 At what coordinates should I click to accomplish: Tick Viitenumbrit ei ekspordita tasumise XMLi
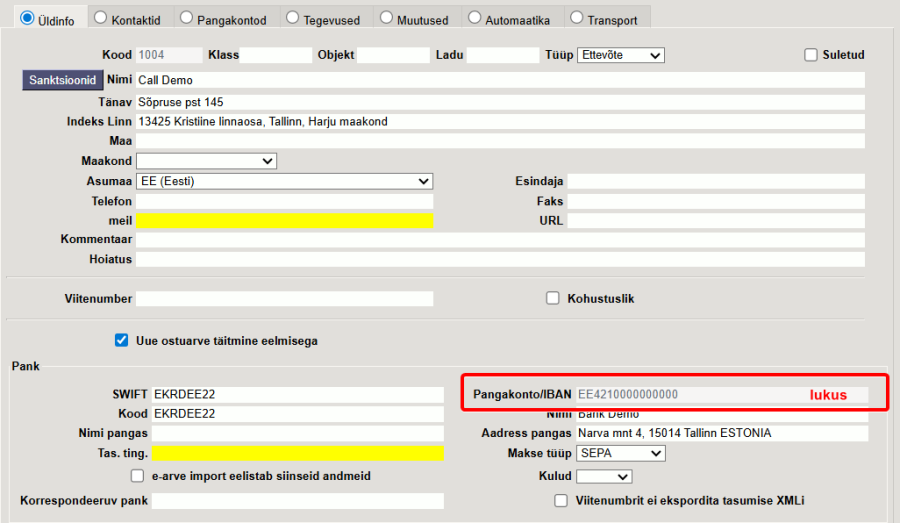click(x=561, y=500)
